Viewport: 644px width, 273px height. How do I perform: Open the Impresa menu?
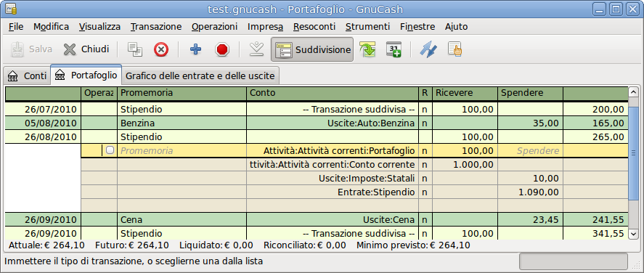[265, 27]
